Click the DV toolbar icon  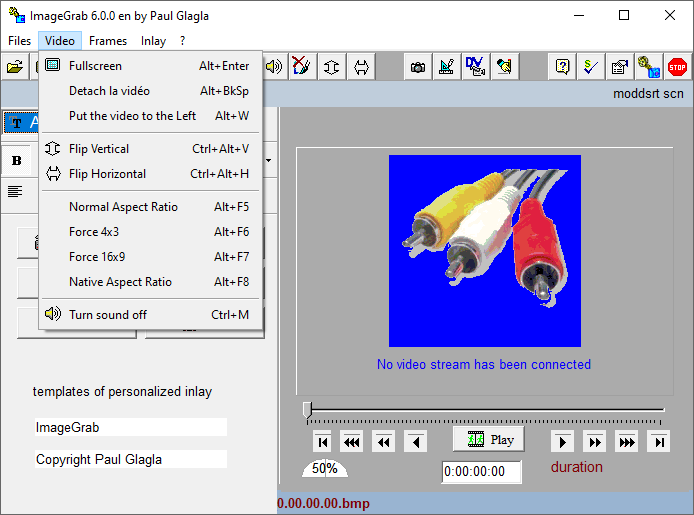pos(475,67)
